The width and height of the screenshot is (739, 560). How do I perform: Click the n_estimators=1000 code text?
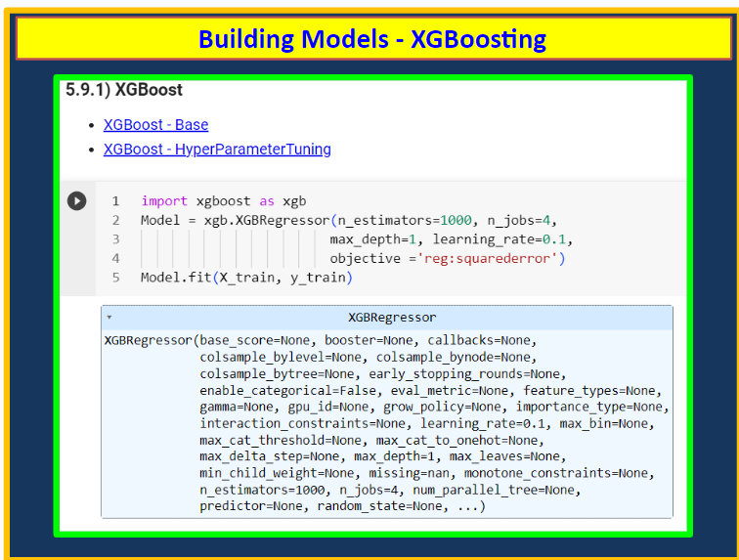click(405, 220)
